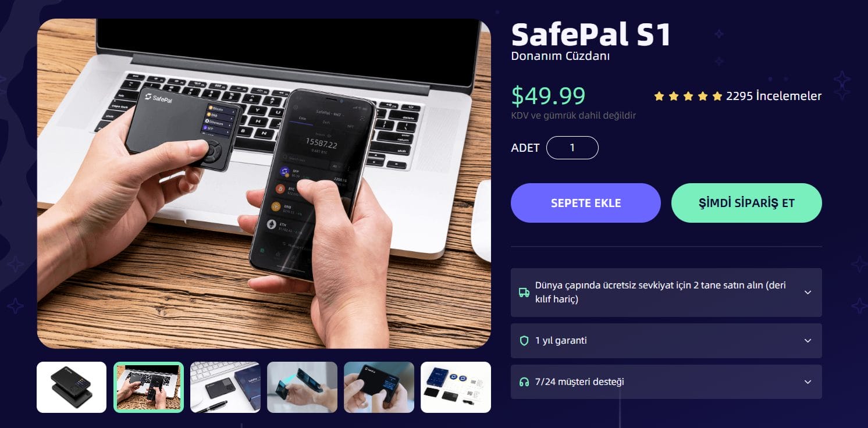This screenshot has width=868, height=428.
Task: Open the 2295 İncelemeler reviews link
Action: (774, 96)
